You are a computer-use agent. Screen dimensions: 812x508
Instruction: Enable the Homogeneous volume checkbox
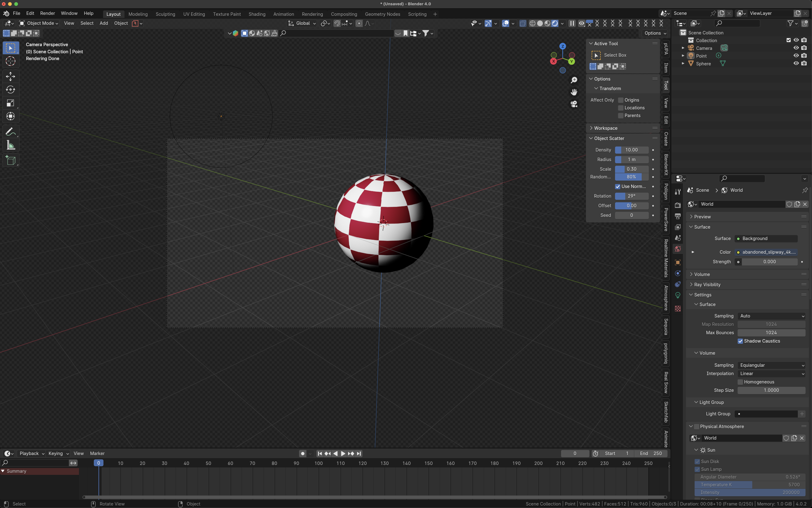(740, 382)
